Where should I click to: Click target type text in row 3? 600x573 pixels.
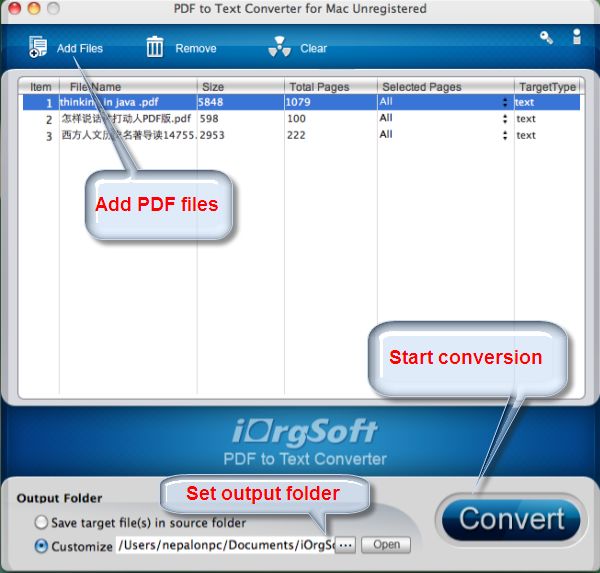point(526,135)
